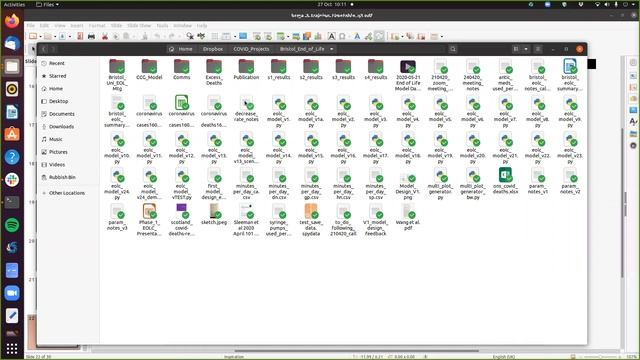
Task: Open Activities overview
Action: tap(14, 4)
